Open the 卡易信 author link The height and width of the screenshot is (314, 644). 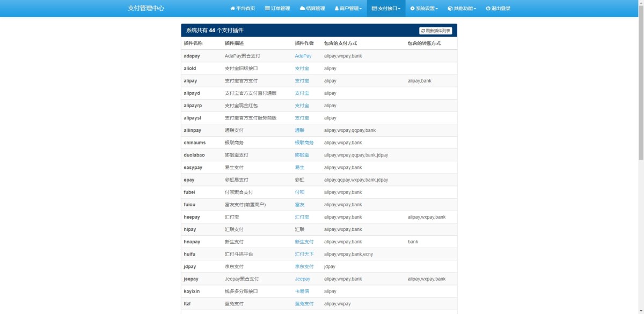point(302,291)
